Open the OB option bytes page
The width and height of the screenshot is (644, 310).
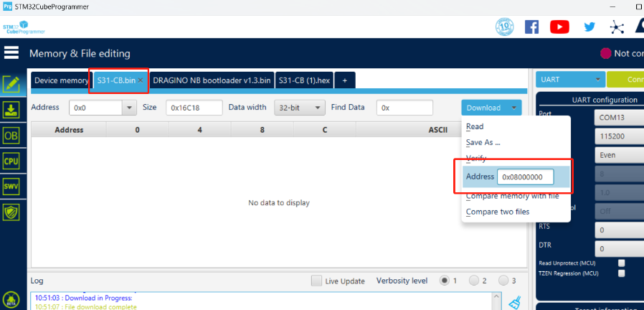coord(11,135)
